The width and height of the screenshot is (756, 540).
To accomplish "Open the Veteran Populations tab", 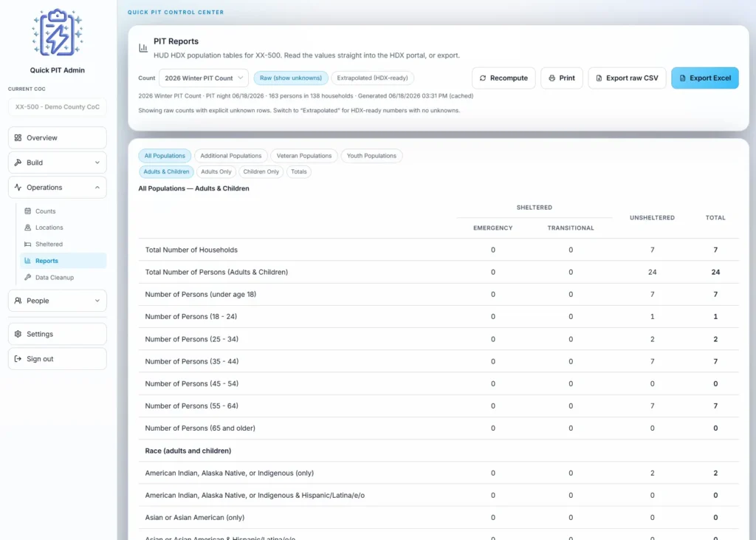I will pyautogui.click(x=304, y=156).
